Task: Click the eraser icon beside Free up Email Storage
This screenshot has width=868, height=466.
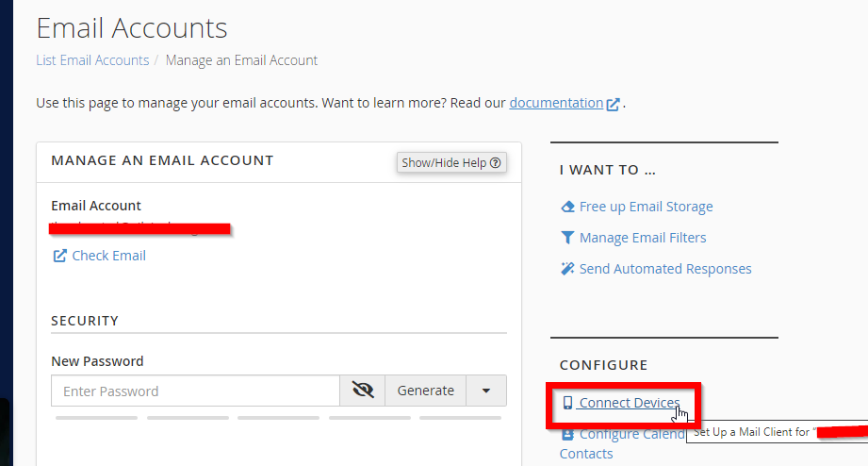Action: [x=567, y=207]
